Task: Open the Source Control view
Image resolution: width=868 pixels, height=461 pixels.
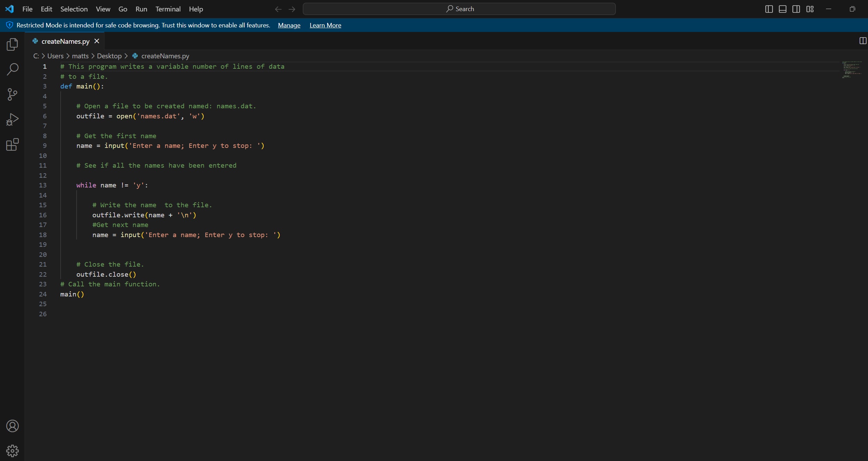Action: pos(12,94)
